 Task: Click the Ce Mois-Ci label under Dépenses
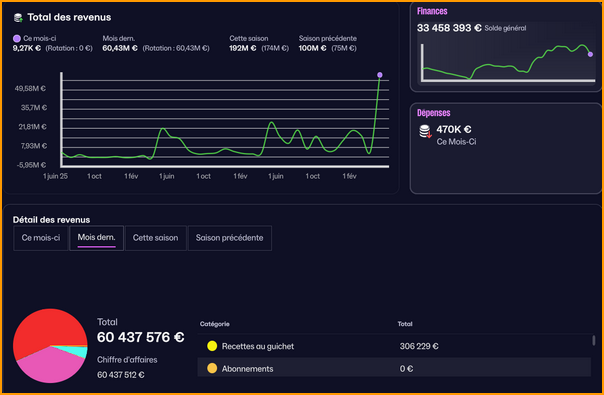point(456,142)
